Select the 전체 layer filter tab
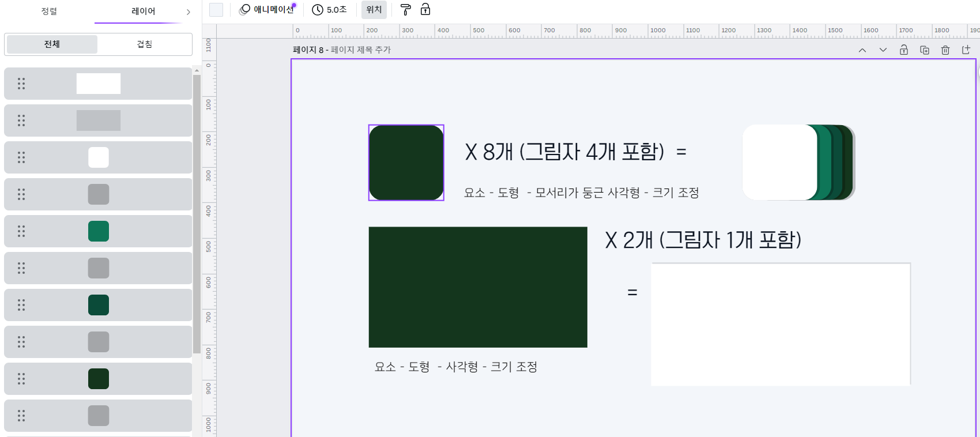The height and width of the screenshot is (437, 980). 52,44
